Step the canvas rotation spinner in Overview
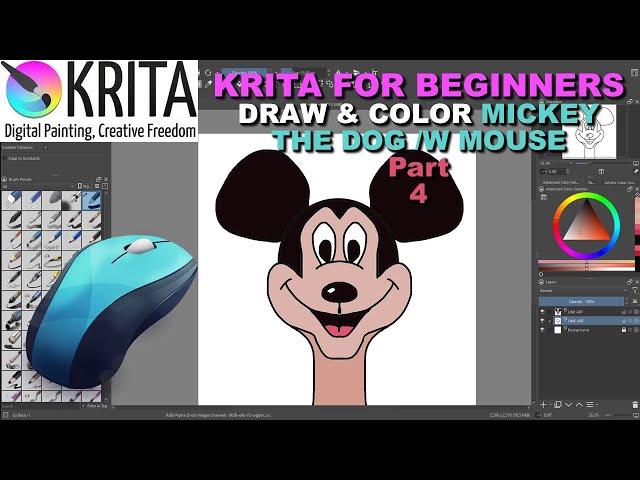640x480 pixels. pyautogui.click(x=568, y=171)
